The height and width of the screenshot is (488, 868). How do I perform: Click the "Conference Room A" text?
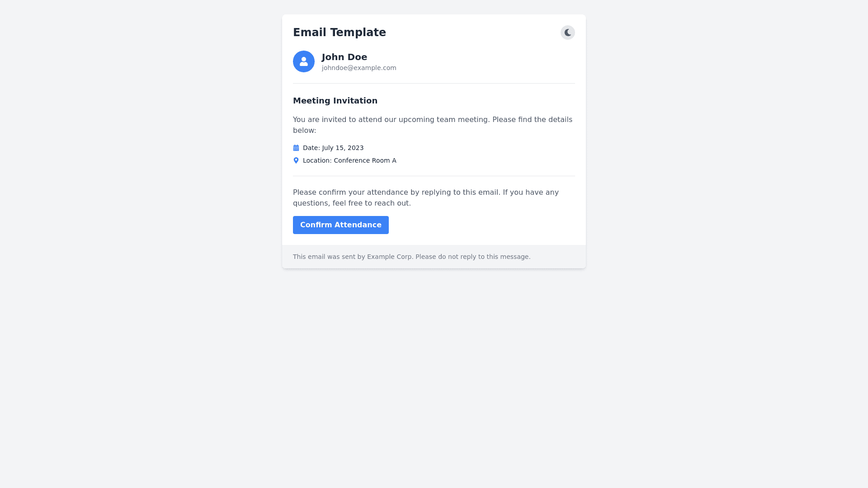[365, 160]
